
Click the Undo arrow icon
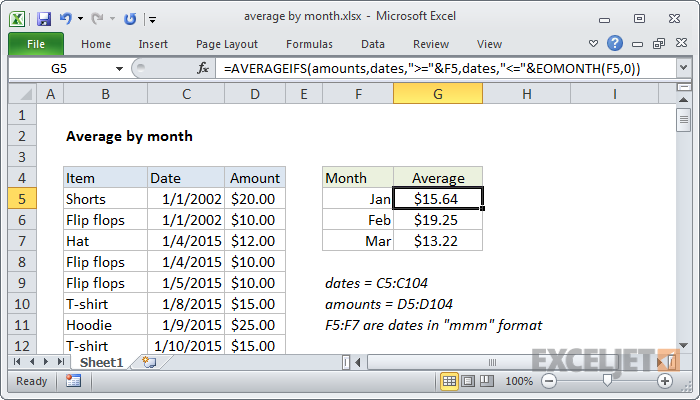coord(66,18)
